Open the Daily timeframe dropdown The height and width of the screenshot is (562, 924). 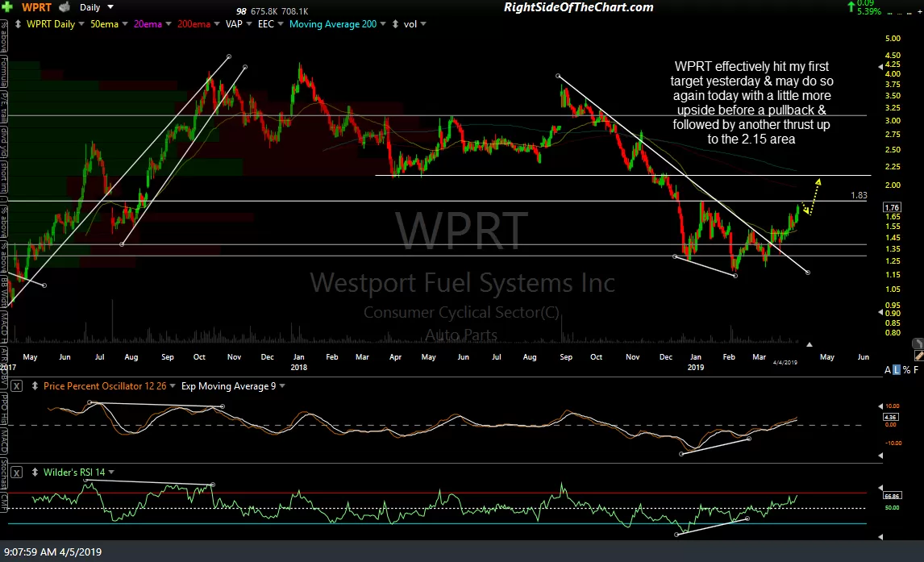coord(110,7)
